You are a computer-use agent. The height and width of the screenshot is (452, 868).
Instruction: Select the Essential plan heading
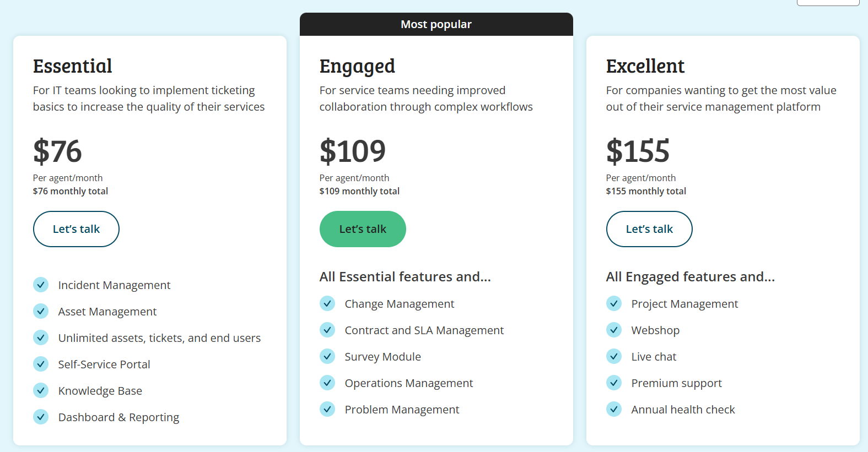[72, 66]
